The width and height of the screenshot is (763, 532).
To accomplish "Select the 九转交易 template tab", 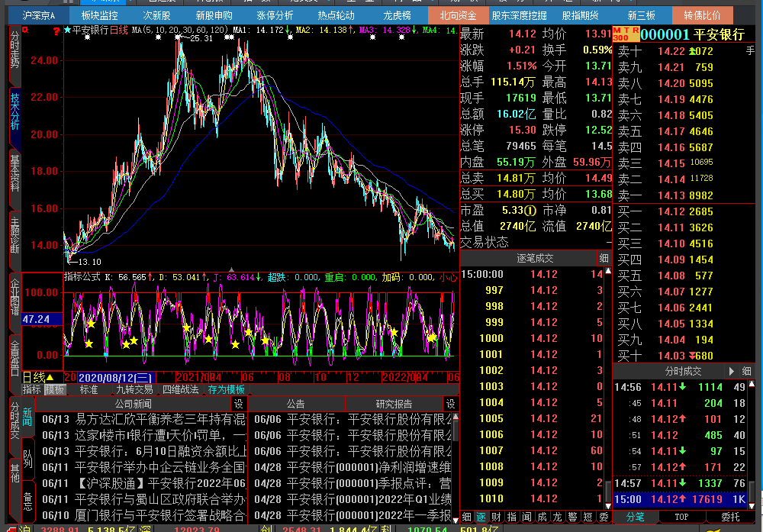I will [x=134, y=389].
